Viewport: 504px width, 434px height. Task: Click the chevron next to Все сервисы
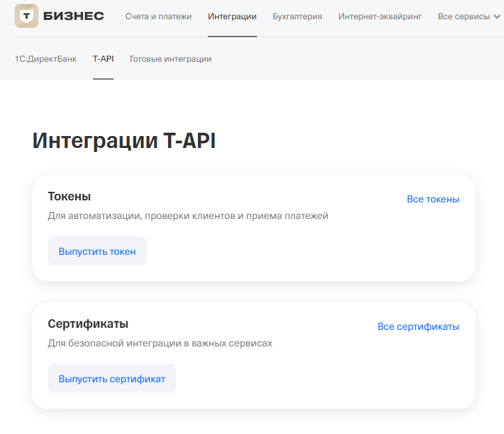point(497,17)
